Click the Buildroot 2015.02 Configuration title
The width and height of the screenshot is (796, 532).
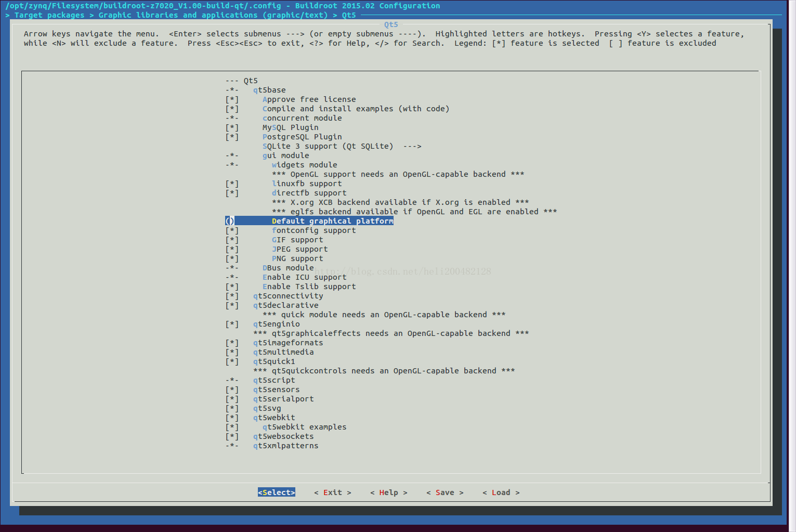(x=368, y=6)
